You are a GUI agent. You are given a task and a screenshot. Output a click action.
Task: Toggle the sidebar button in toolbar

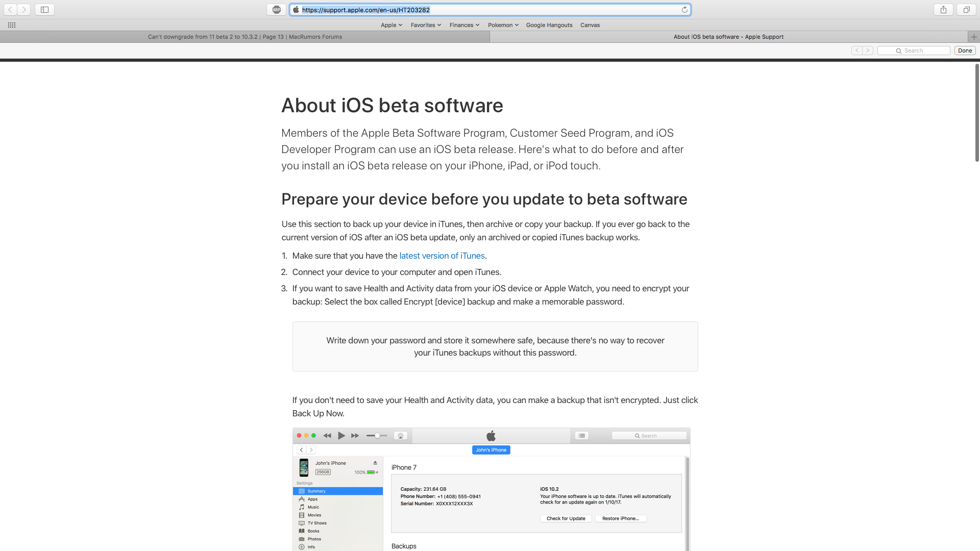[x=44, y=10]
